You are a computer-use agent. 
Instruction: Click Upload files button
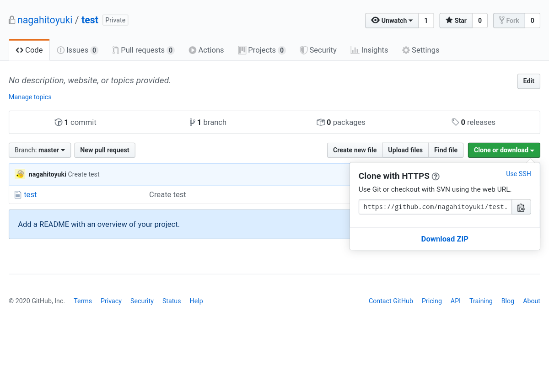click(405, 150)
